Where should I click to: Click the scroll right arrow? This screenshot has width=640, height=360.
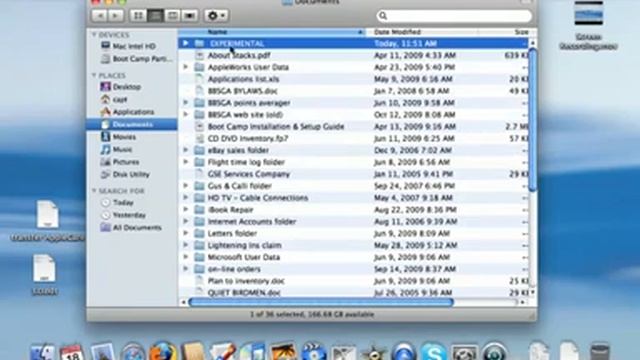(x=523, y=302)
